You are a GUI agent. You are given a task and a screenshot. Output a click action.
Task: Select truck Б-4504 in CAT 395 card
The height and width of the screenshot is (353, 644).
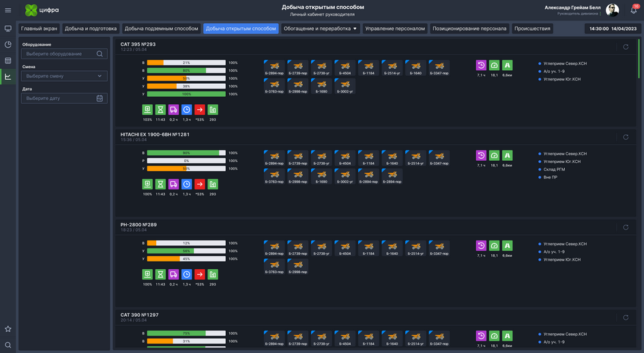click(345, 67)
